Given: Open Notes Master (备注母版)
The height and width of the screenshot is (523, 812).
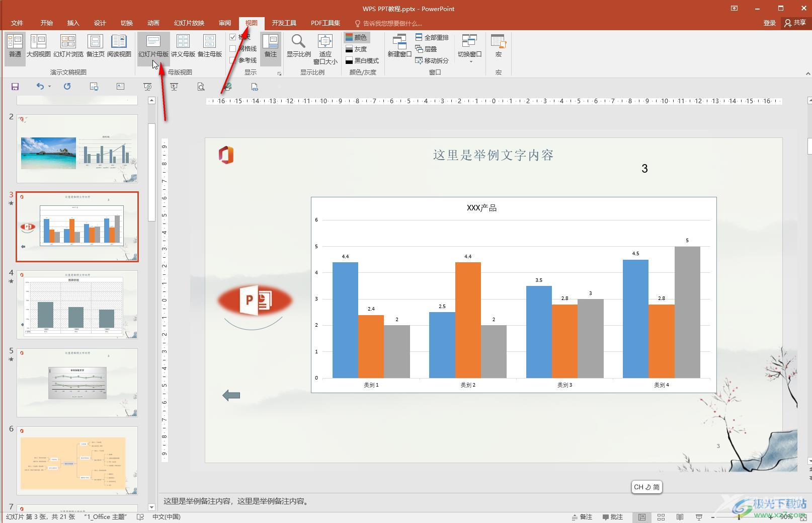Looking at the screenshot, I should (x=209, y=46).
